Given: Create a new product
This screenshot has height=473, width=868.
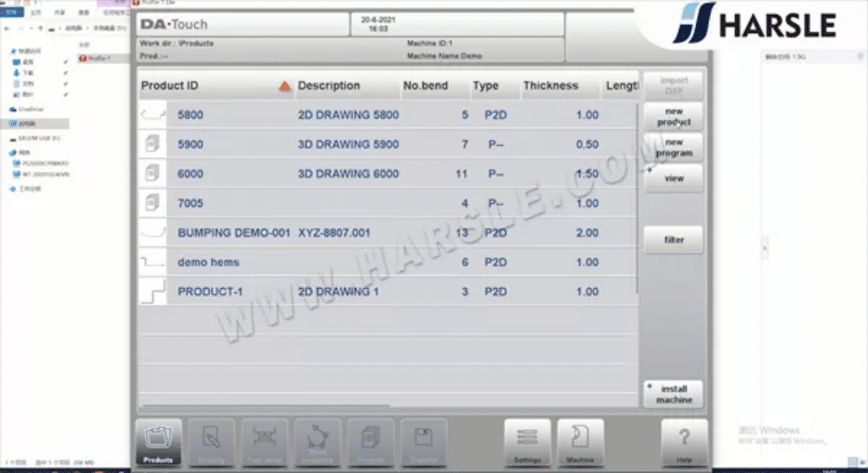Looking at the screenshot, I should 674,116.
